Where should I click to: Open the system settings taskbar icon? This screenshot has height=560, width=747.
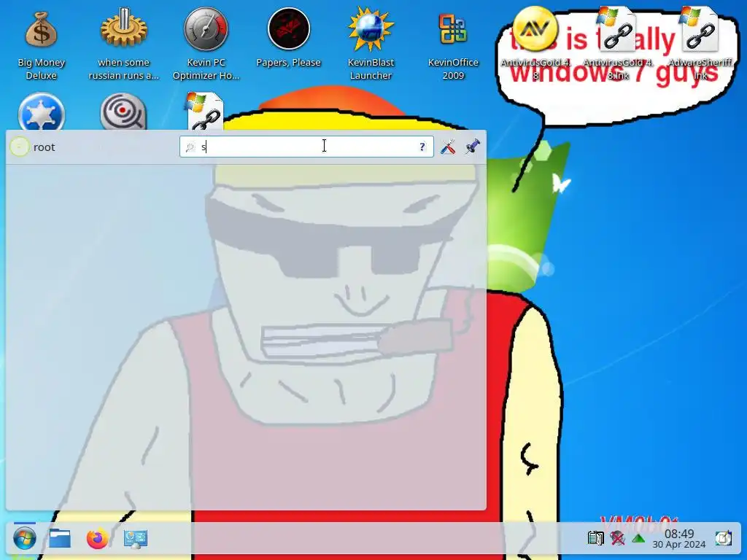pyautogui.click(x=135, y=539)
